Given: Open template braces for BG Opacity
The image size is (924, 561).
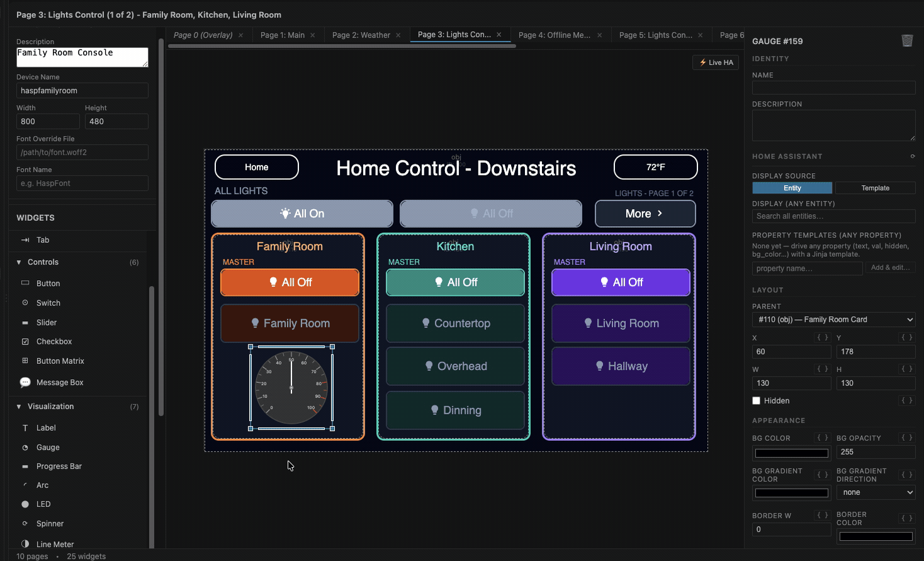Looking at the screenshot, I should point(907,438).
